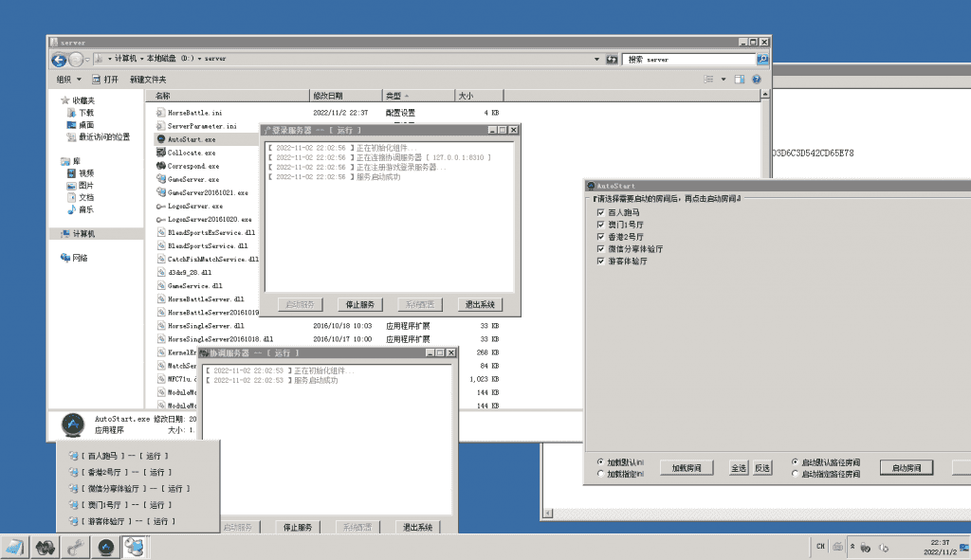Select ServerParameter.ini file

(x=202, y=126)
